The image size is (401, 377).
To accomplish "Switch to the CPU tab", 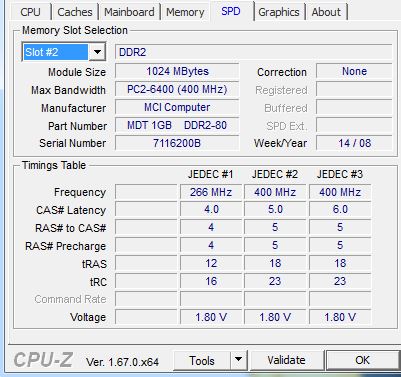I will click(30, 12).
